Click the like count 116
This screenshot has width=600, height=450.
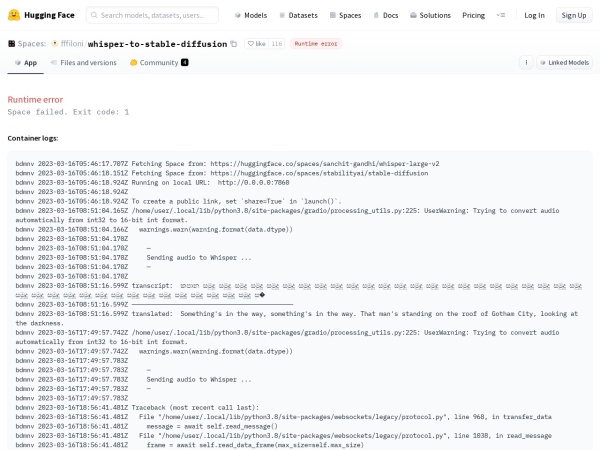coord(276,44)
